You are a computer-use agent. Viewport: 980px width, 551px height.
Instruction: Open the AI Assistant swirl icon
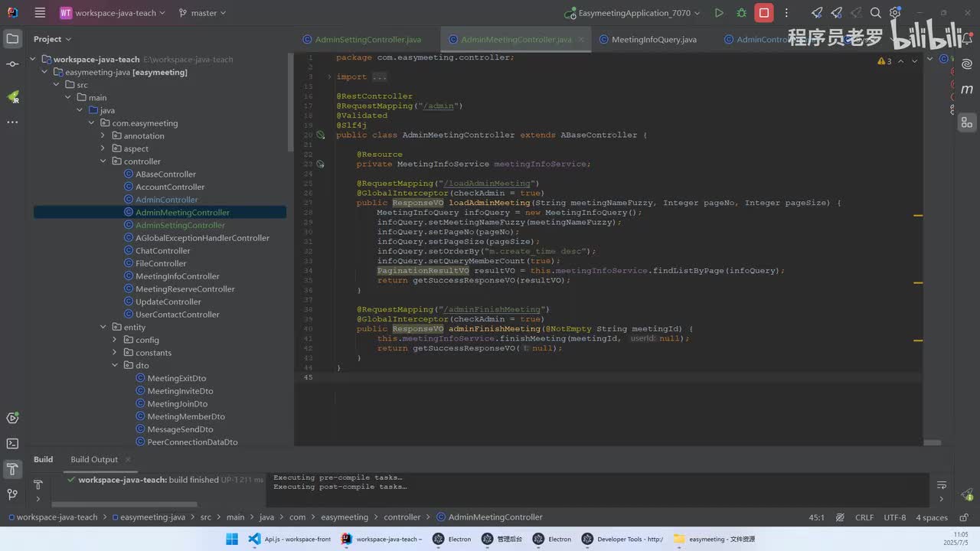[967, 64]
